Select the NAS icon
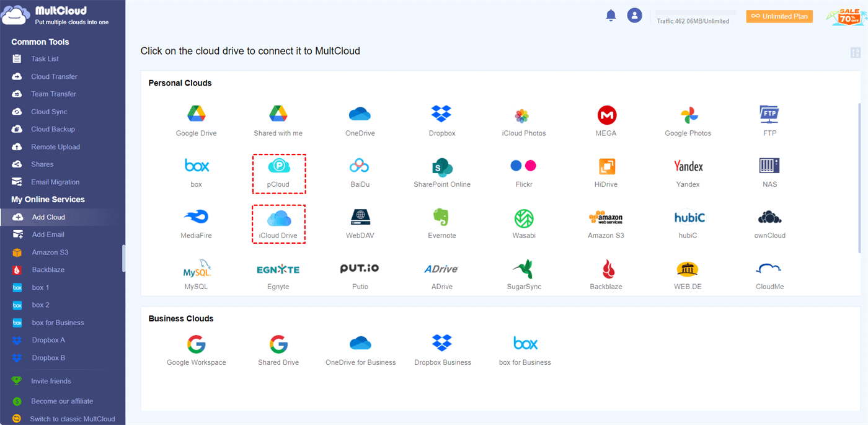This screenshot has width=868, height=425. click(x=769, y=166)
